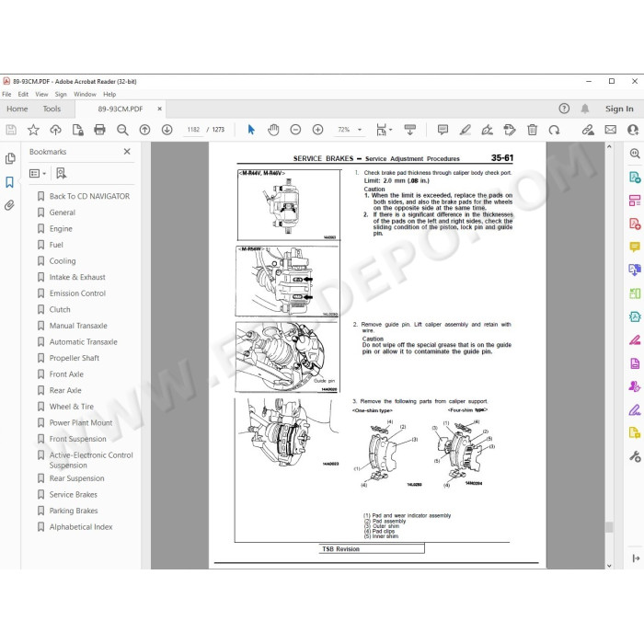This screenshot has width=644, height=644.
Task: Click the scrolling mode toolbar icon
Action: (x=410, y=131)
